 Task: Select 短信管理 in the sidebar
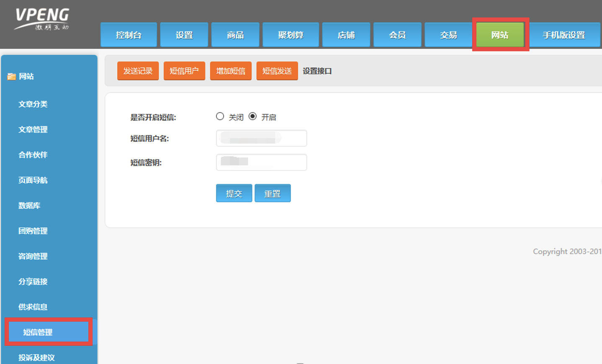38,332
